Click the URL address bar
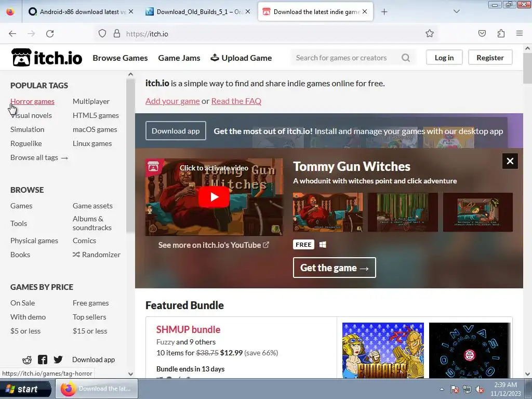 (267, 34)
